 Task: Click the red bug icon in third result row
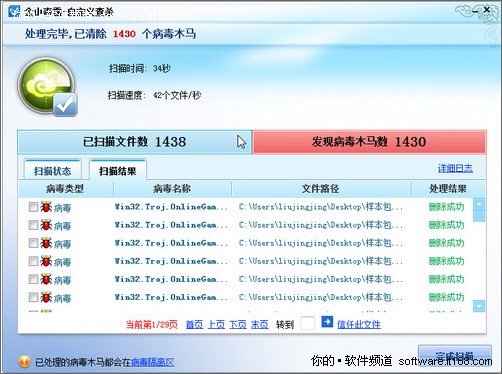(x=46, y=243)
